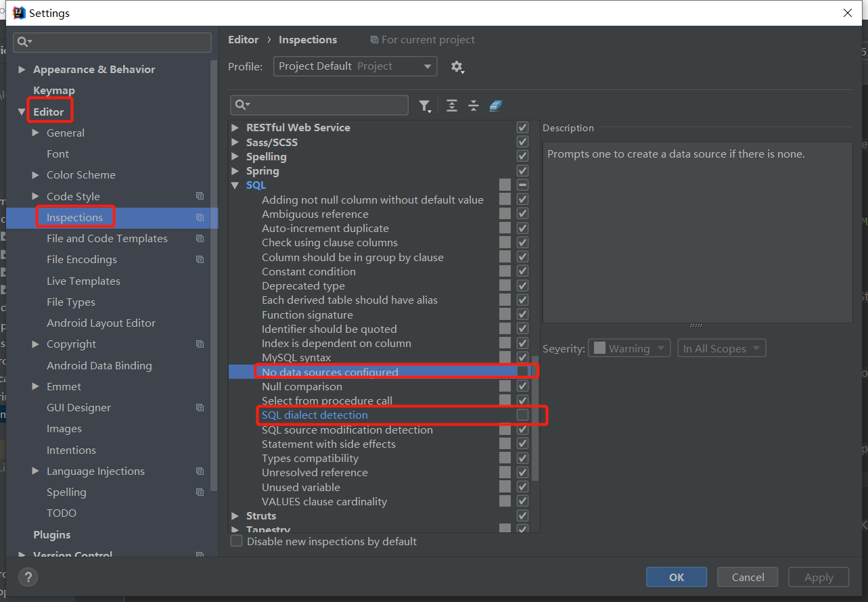Screen dimensions: 868x602
Task: Toggle the SQL group checkbox
Action: tap(522, 185)
